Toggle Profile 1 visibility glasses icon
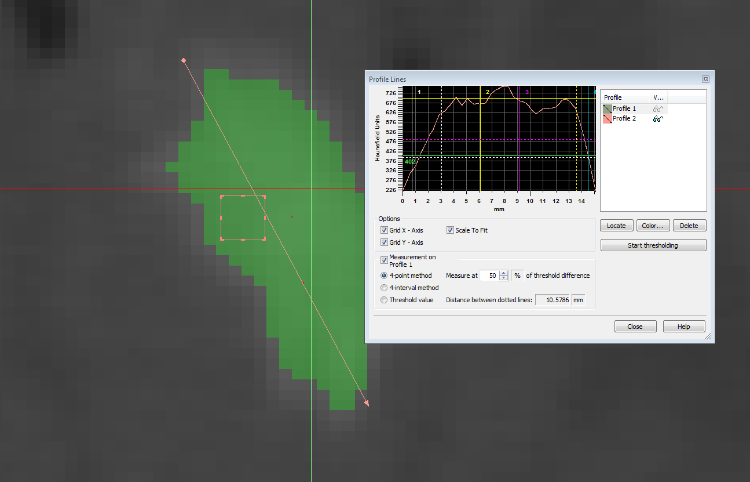 pos(659,108)
